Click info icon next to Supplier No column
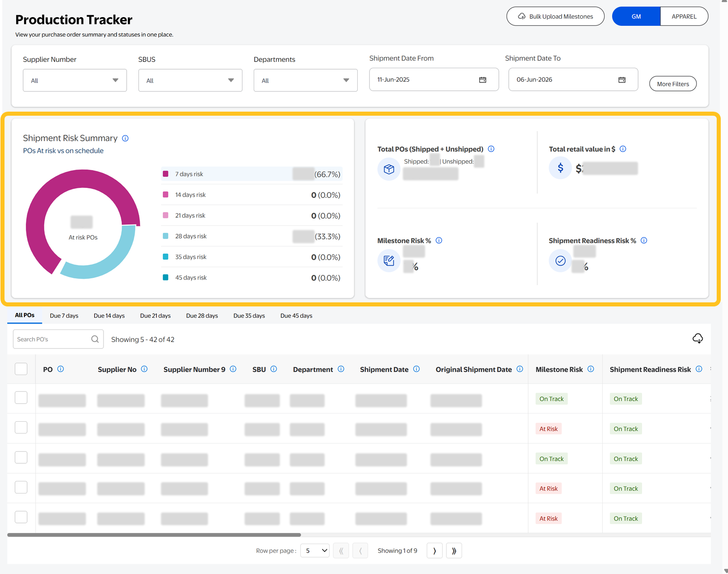The image size is (728, 574). click(144, 369)
